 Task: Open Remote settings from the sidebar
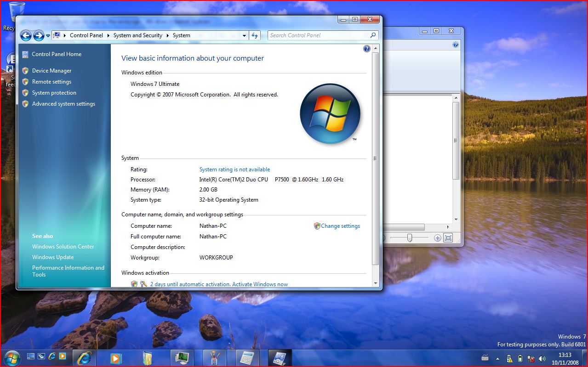click(x=51, y=82)
